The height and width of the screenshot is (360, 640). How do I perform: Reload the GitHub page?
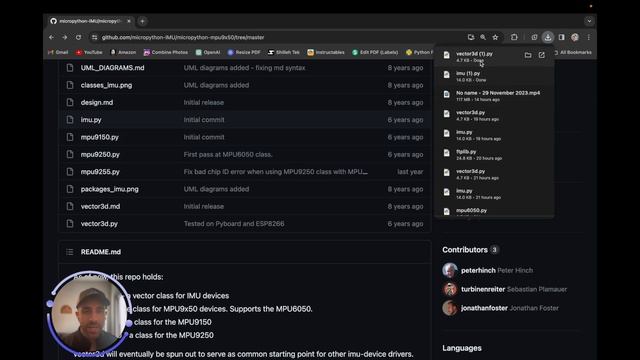78,37
